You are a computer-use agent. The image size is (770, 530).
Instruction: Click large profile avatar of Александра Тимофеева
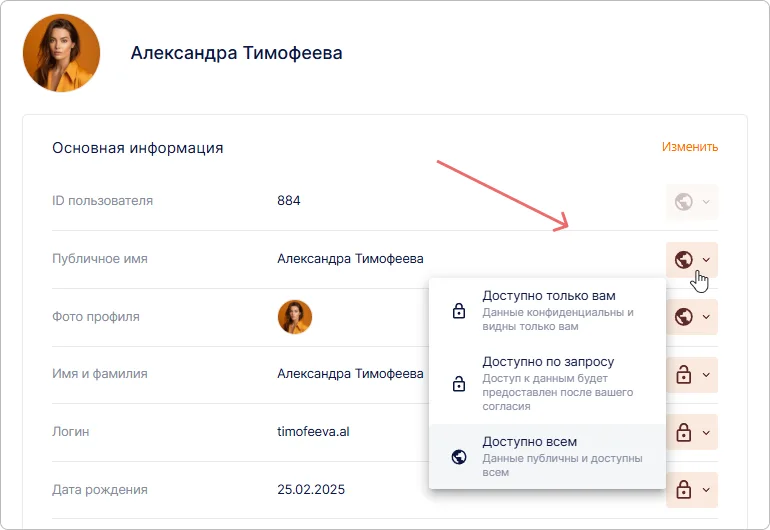61,53
